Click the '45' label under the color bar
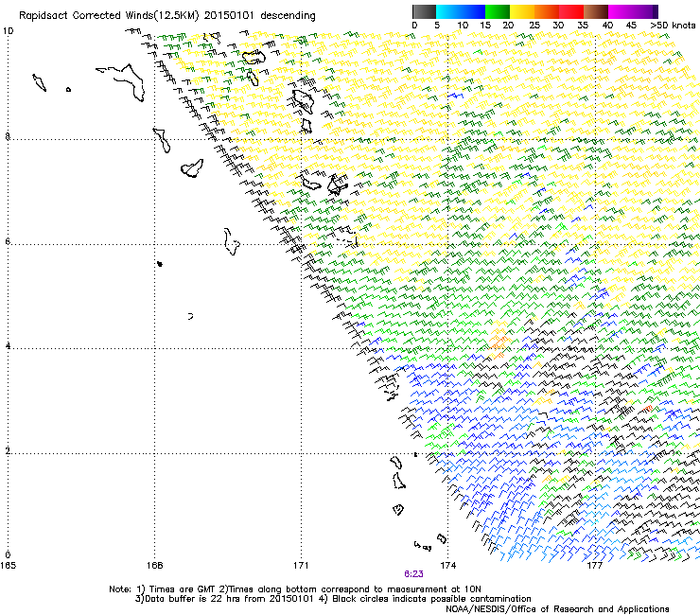700x615 pixels. coord(631,26)
